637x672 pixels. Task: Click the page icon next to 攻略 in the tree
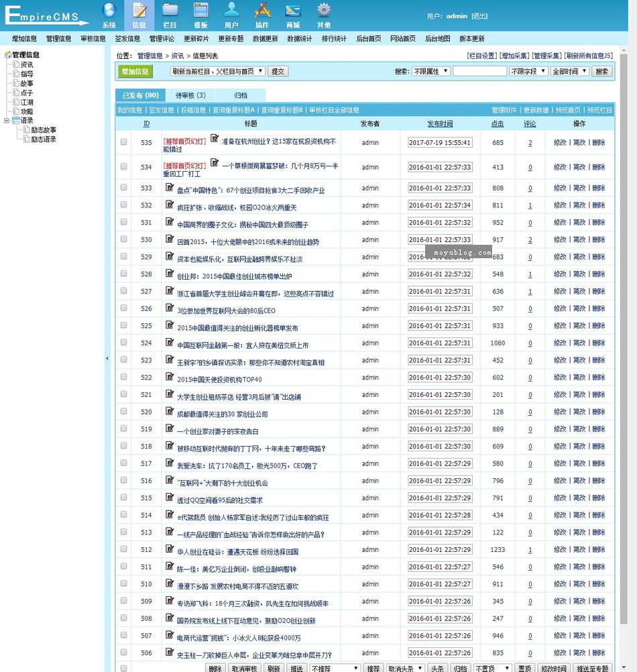click(16, 111)
